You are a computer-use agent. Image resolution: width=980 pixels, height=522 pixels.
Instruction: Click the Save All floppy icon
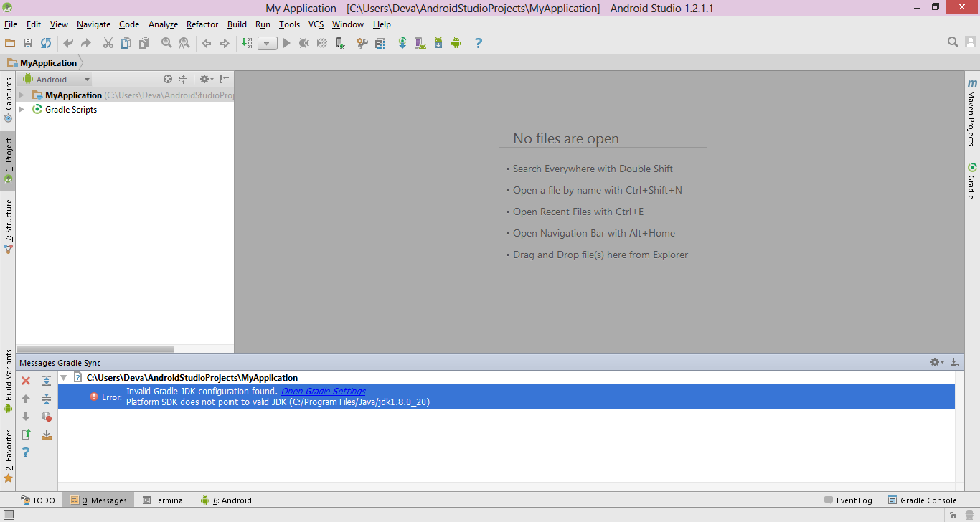click(28, 43)
